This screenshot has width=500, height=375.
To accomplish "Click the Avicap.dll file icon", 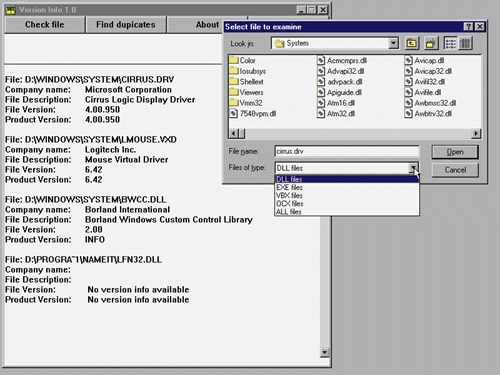I will coord(409,60).
